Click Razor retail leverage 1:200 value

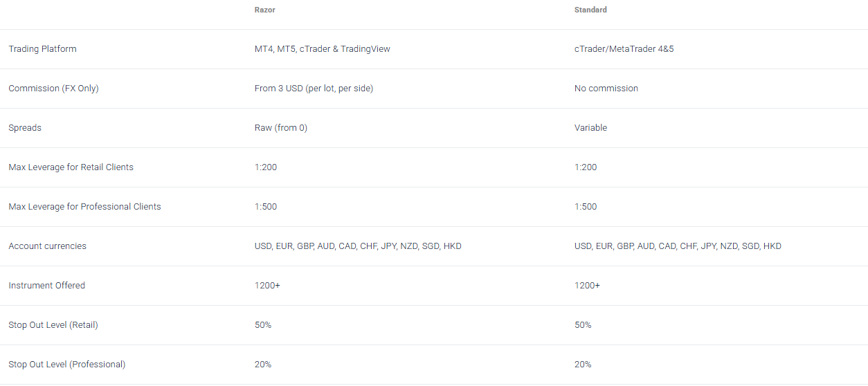tap(266, 167)
